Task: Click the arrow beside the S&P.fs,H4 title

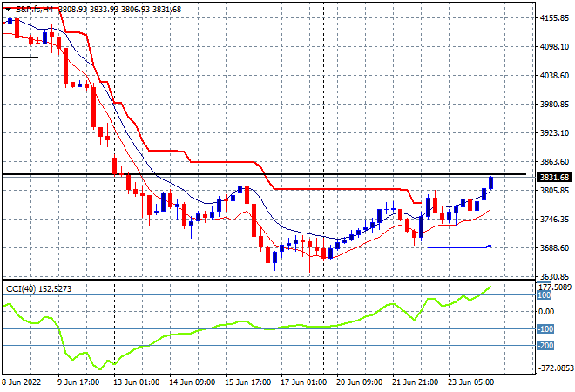Action: coord(6,9)
